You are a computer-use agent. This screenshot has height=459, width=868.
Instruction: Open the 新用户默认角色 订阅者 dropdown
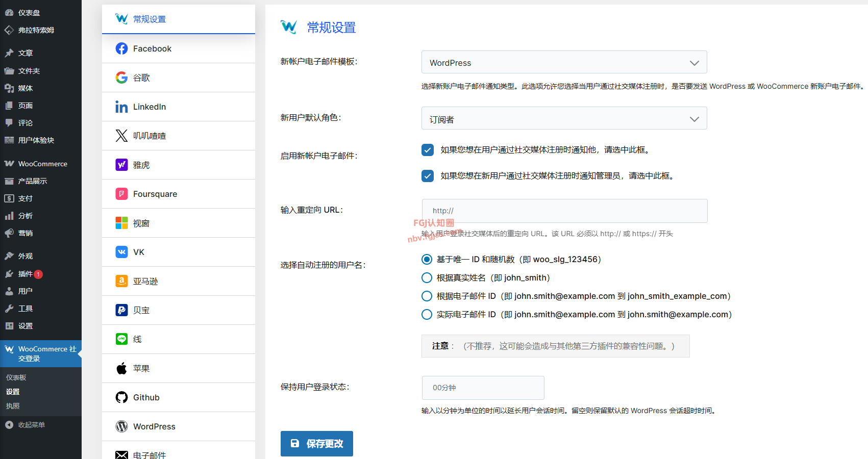point(564,118)
